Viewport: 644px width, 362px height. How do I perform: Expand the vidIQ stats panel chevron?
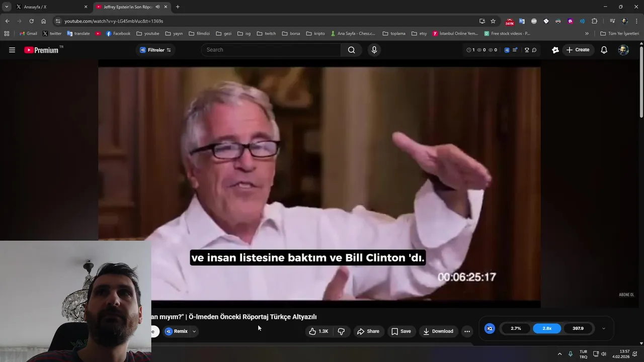click(604, 328)
